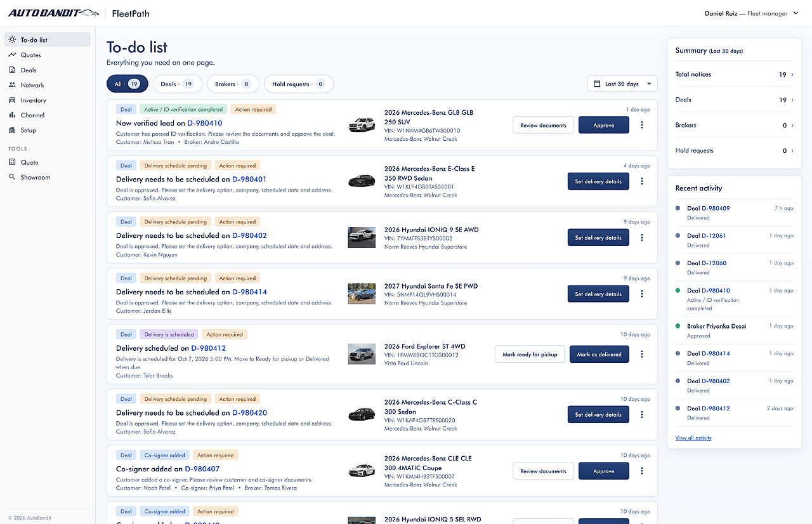The height and width of the screenshot is (524, 812).
Task: Set delivery details for D-980401
Action: click(x=598, y=181)
